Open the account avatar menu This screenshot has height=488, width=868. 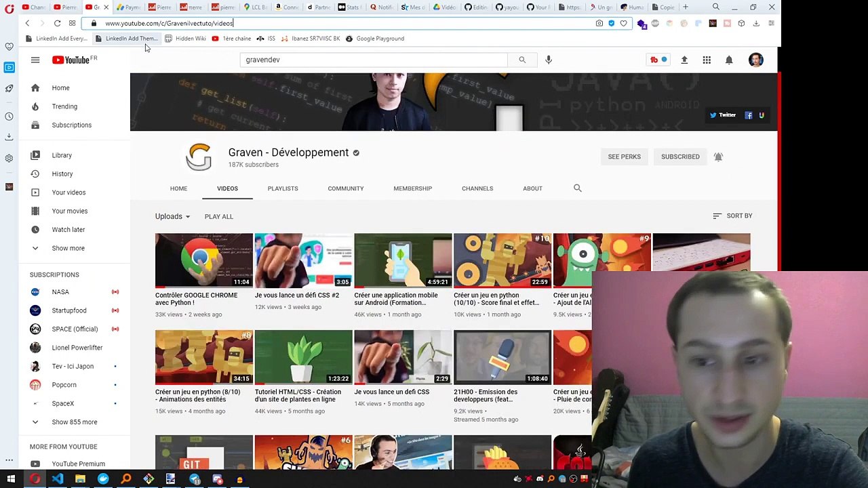tap(755, 60)
